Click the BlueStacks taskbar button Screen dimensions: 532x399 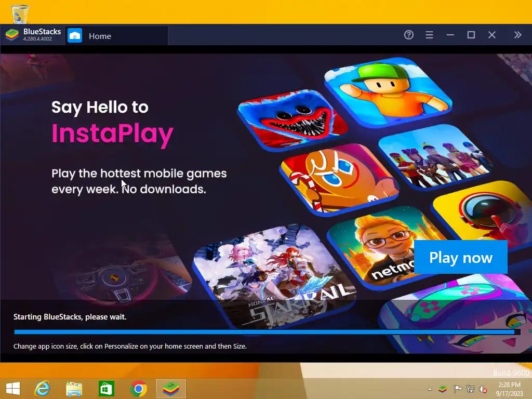pyautogui.click(x=171, y=389)
